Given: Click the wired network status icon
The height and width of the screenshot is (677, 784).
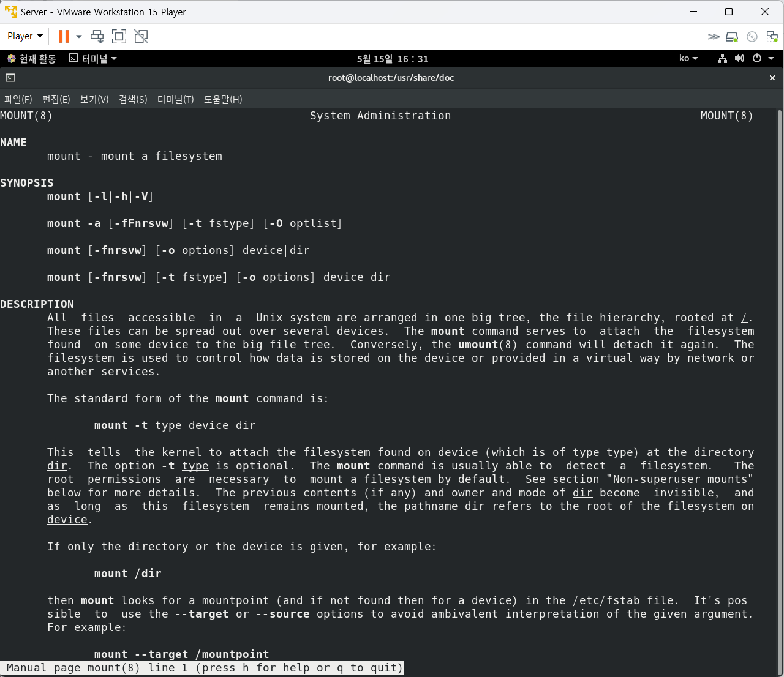Looking at the screenshot, I should (x=723, y=59).
